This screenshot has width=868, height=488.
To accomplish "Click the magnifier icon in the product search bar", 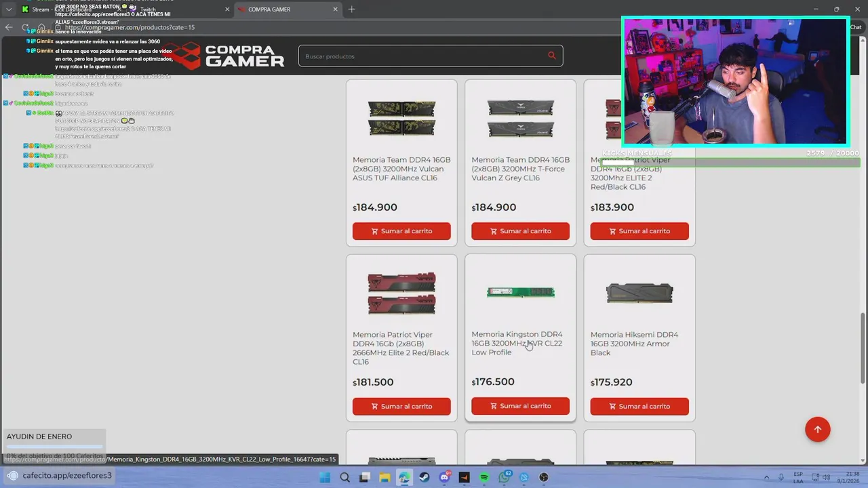I will (x=552, y=56).
